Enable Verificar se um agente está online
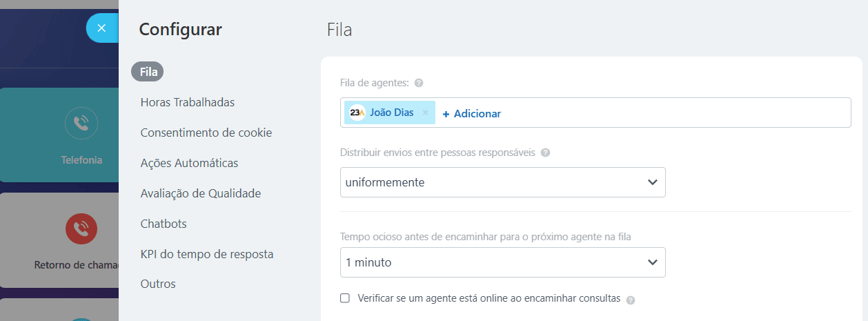 coord(345,298)
